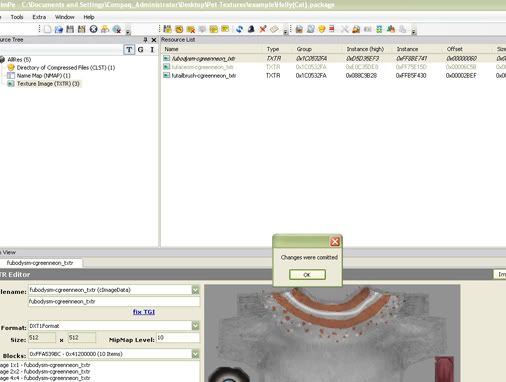Toggle the T sort button in Resource Tree
This screenshot has width=506, height=382.
[129, 50]
